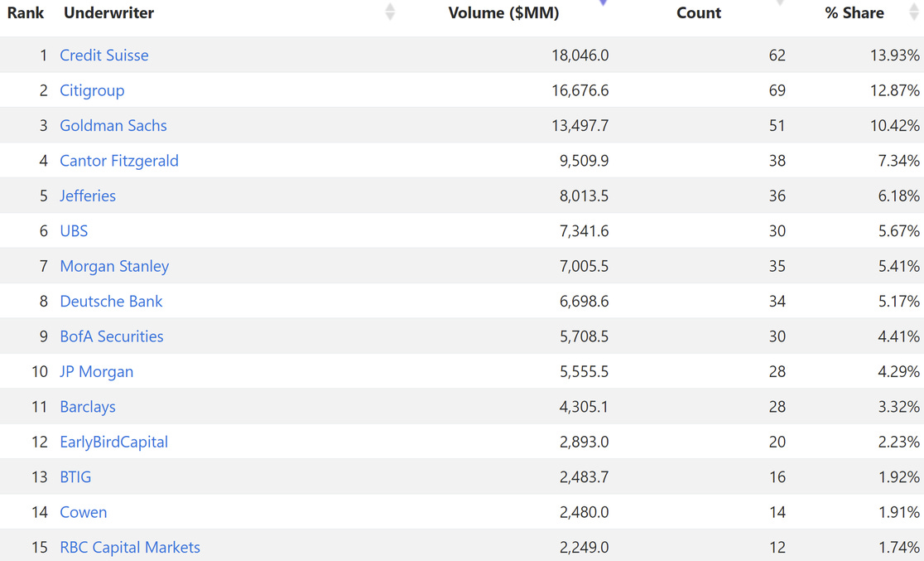Open the JP Morgan link

pos(97,371)
